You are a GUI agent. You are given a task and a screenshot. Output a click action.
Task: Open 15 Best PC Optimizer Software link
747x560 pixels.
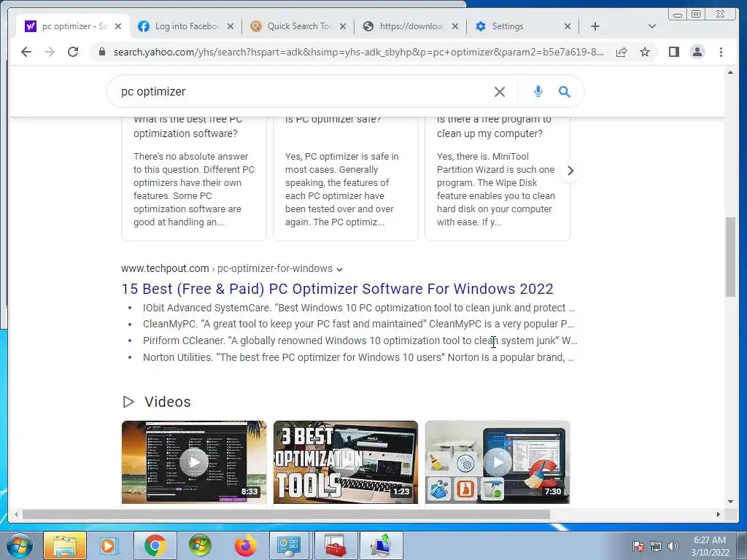[x=337, y=289]
